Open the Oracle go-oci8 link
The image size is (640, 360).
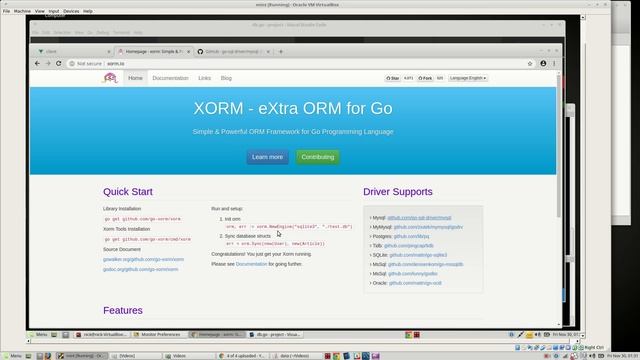[x=415, y=283]
